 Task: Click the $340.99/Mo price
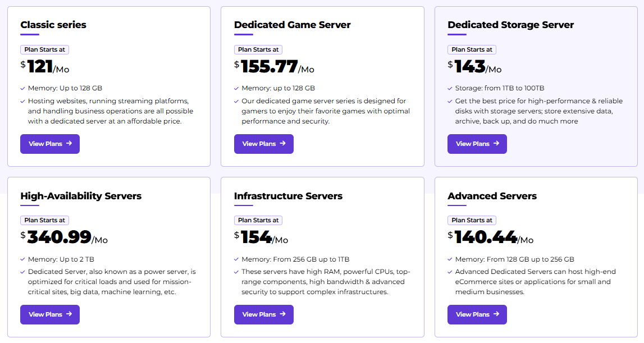click(63, 237)
